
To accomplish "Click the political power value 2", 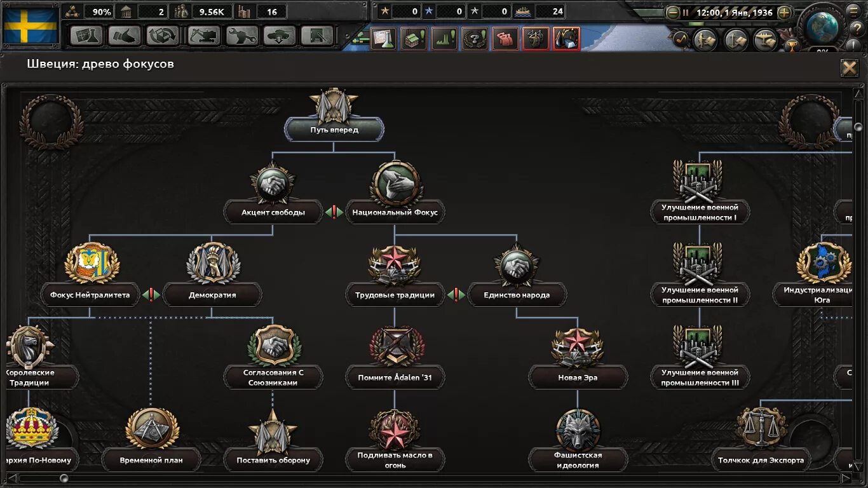I will (154, 11).
